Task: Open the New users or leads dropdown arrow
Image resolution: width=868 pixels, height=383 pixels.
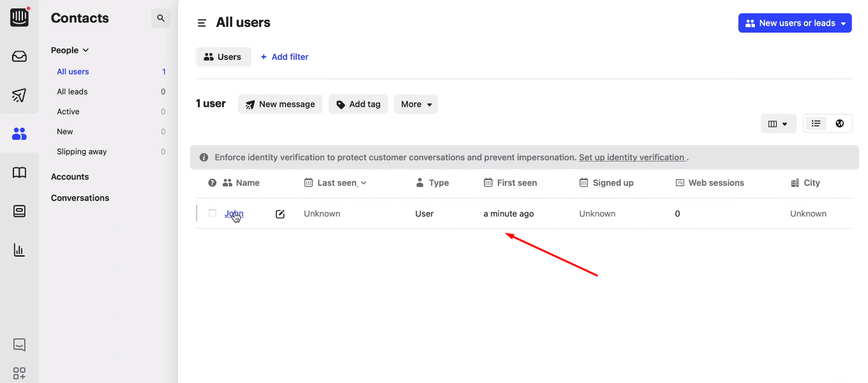Action: [x=844, y=22]
